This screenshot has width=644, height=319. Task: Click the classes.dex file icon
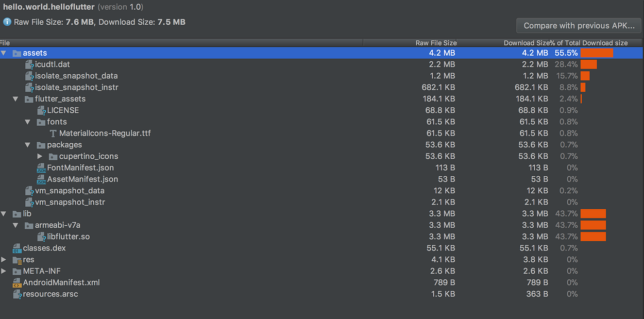tap(16, 248)
